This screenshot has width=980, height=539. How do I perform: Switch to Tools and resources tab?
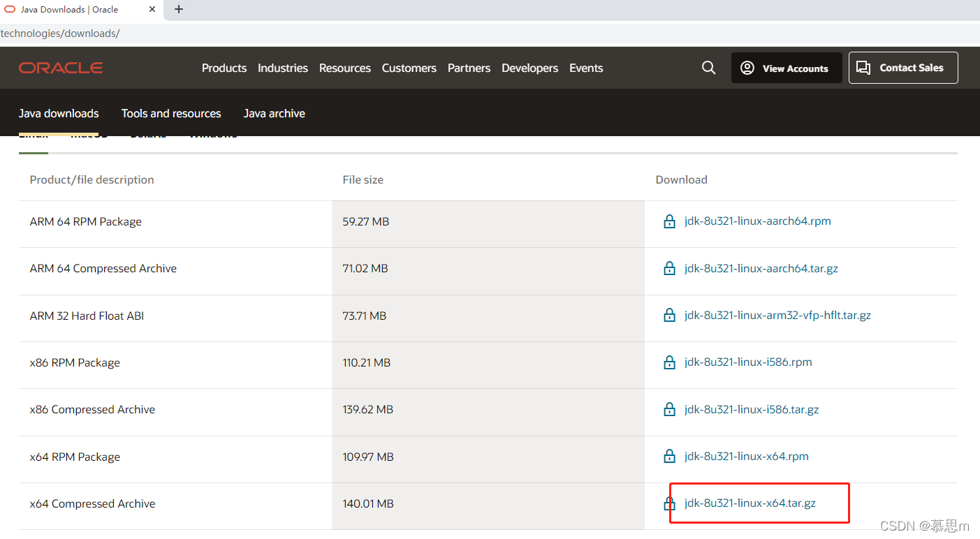click(x=171, y=113)
